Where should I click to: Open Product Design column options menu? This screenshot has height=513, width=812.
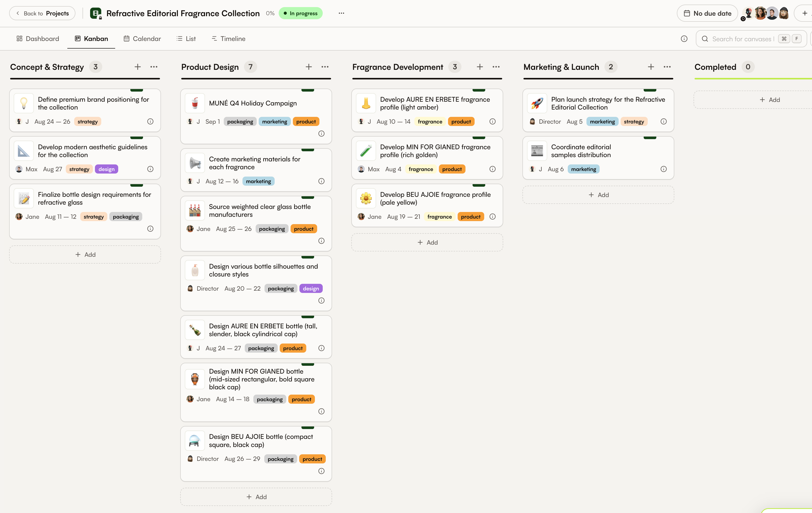[x=325, y=67]
